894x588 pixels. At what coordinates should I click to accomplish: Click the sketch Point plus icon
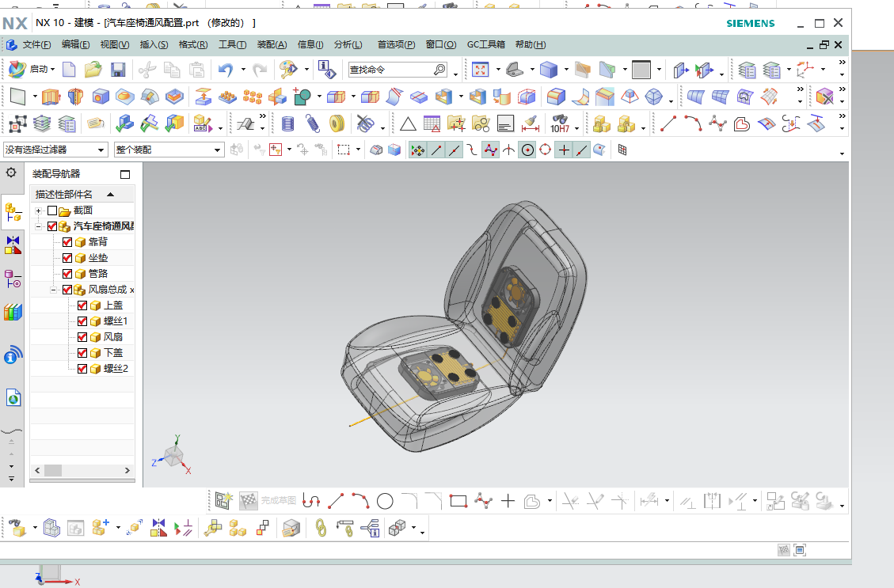pyautogui.click(x=508, y=502)
